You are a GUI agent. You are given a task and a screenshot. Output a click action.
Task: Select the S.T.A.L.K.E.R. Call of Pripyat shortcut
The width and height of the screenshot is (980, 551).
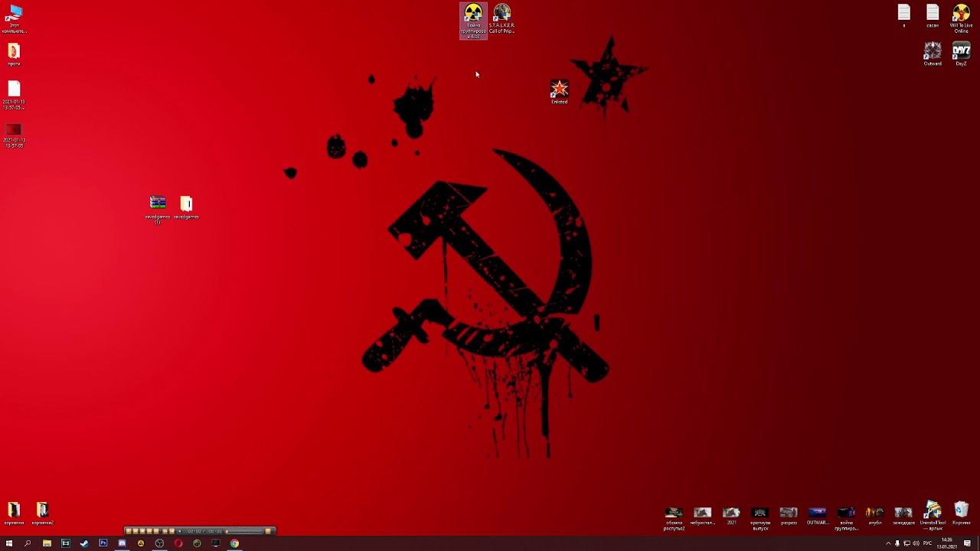(502, 19)
